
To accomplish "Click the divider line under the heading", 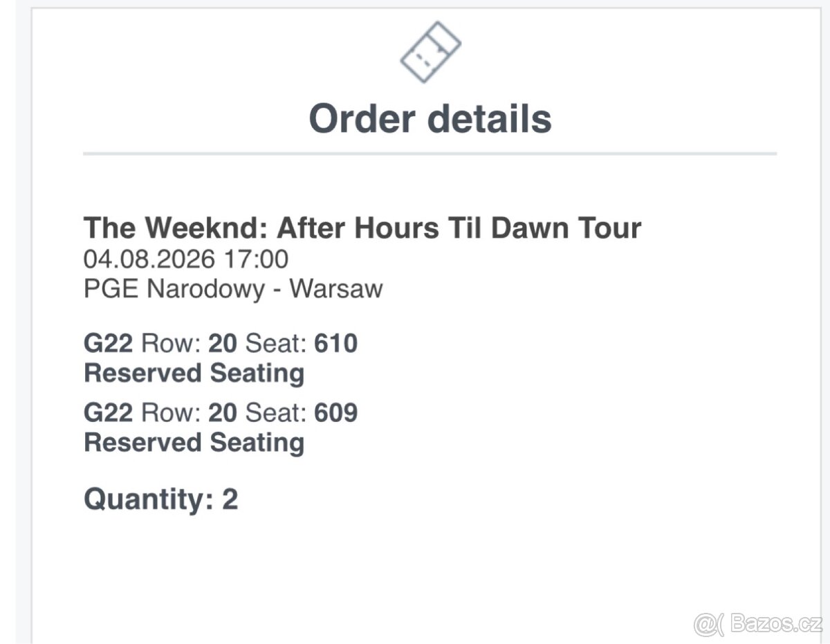I will [430, 153].
